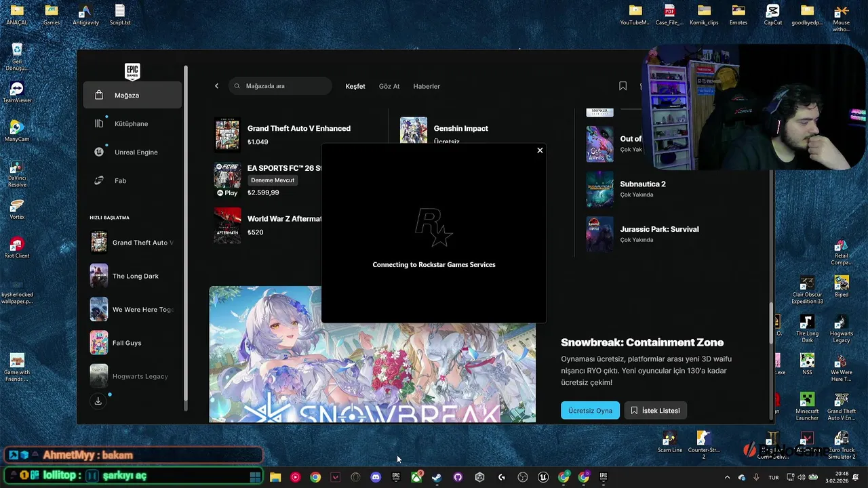This screenshot has height=488, width=868.
Task: Open Unity Hub from taskbar
Action: (x=479, y=477)
